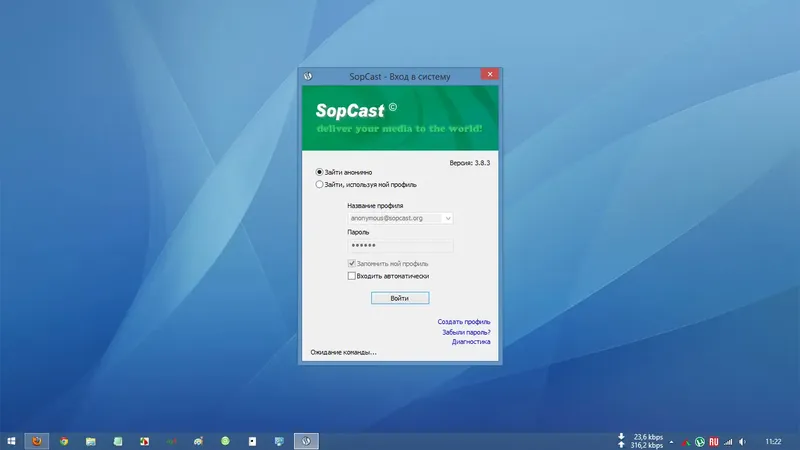The image size is (800, 450).
Task: Open the Создать профиль link
Action: (x=463, y=322)
